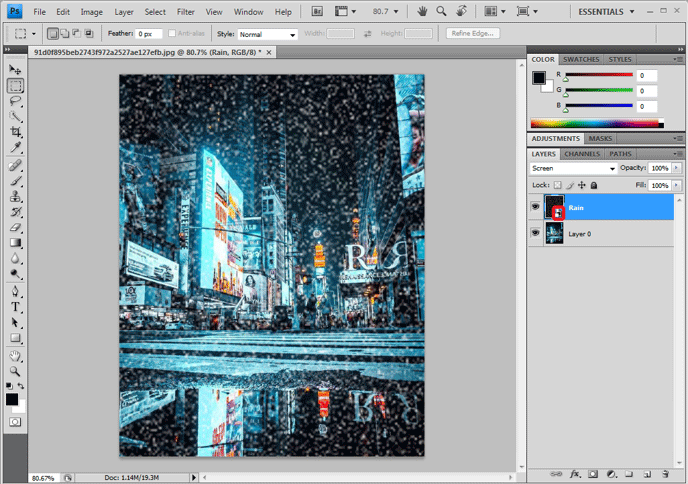Screen dimensions: 688x484
Task: Add a layer style with fx icon
Action: tap(575, 473)
